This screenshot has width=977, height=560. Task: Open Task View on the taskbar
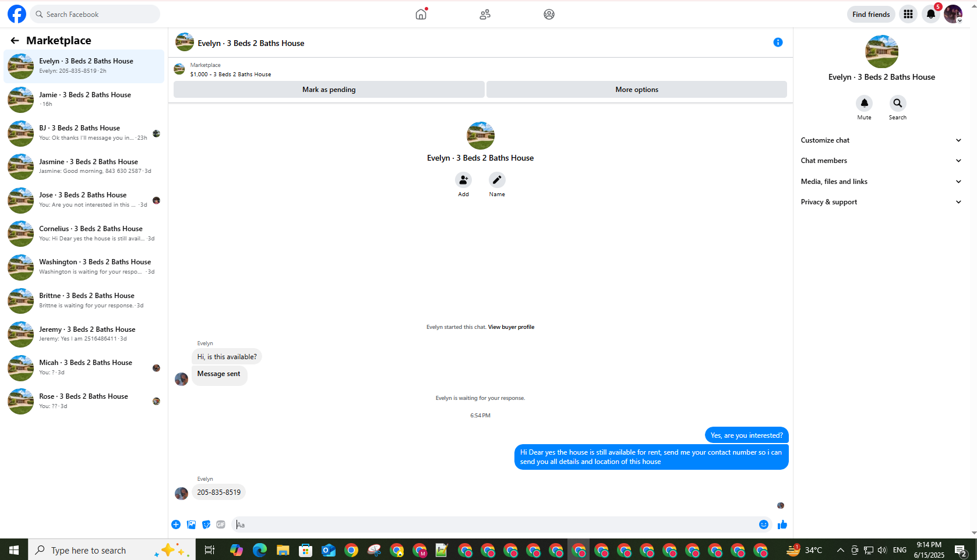[x=210, y=550]
